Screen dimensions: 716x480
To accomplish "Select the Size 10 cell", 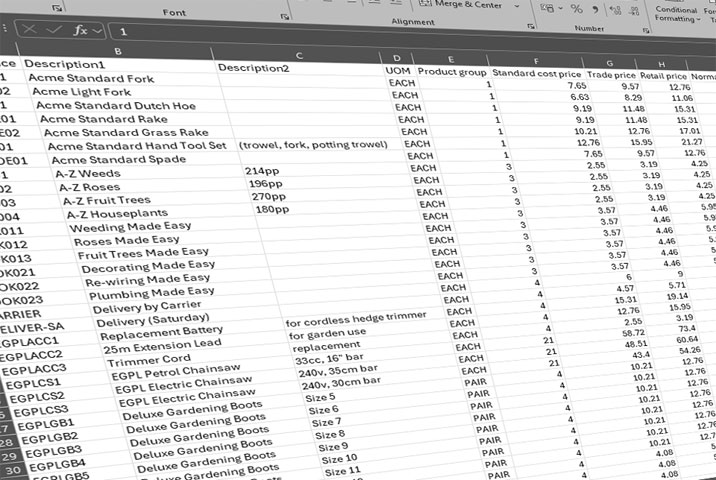I will (339, 459).
